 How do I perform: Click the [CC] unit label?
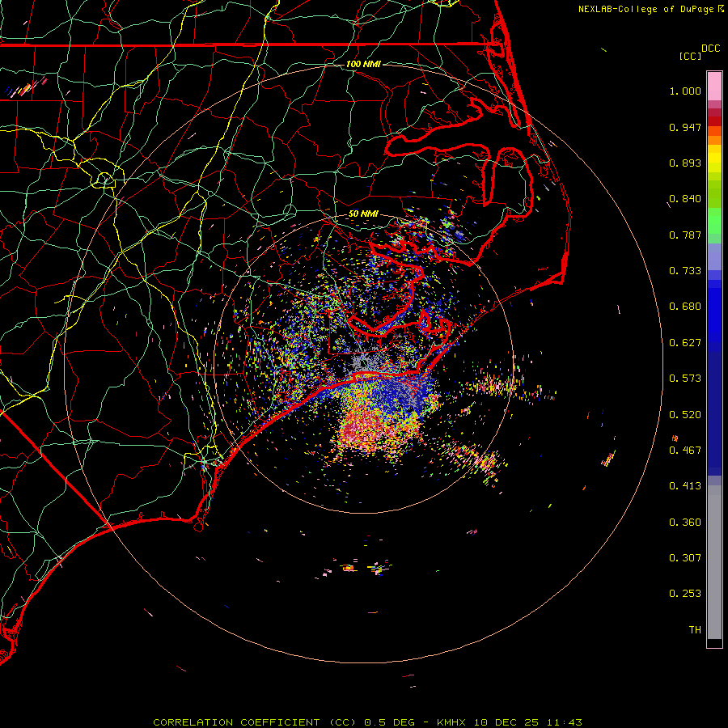690,56
